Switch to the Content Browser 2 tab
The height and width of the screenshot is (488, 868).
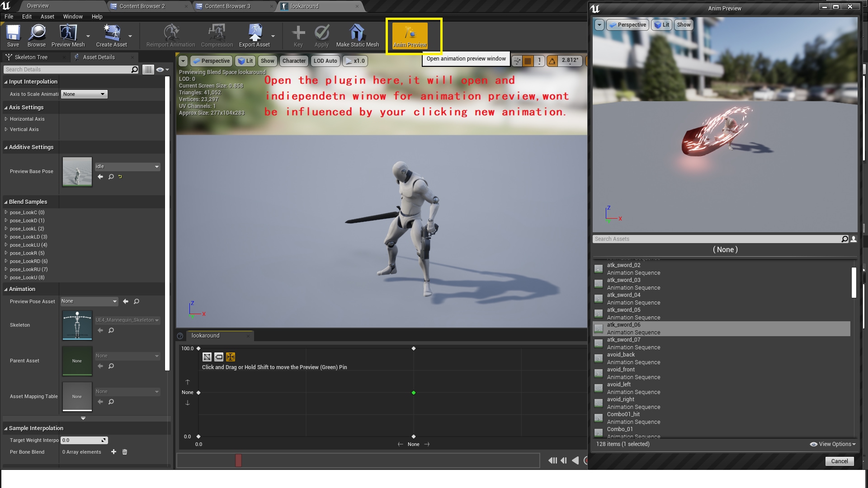click(142, 6)
